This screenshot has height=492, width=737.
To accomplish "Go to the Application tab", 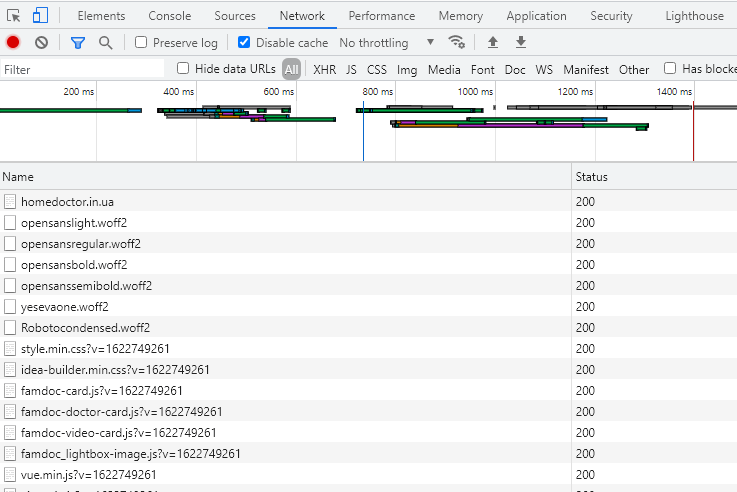I will point(536,16).
